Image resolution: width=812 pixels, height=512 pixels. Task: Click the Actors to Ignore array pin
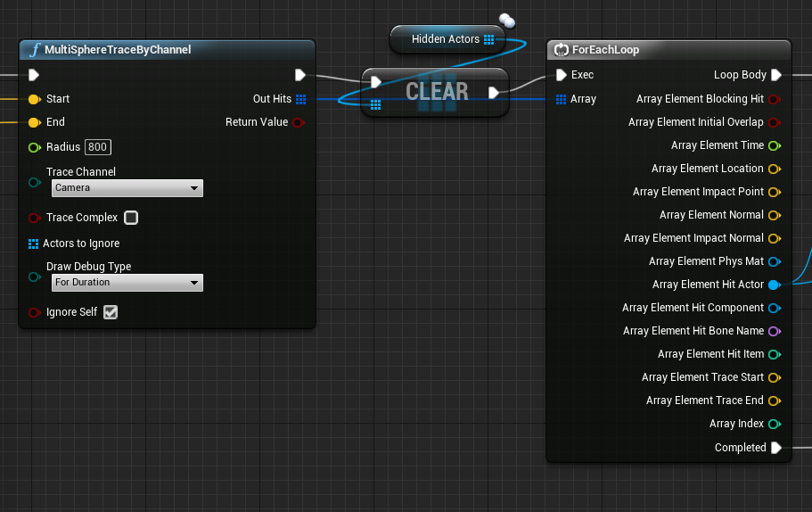tap(33, 244)
